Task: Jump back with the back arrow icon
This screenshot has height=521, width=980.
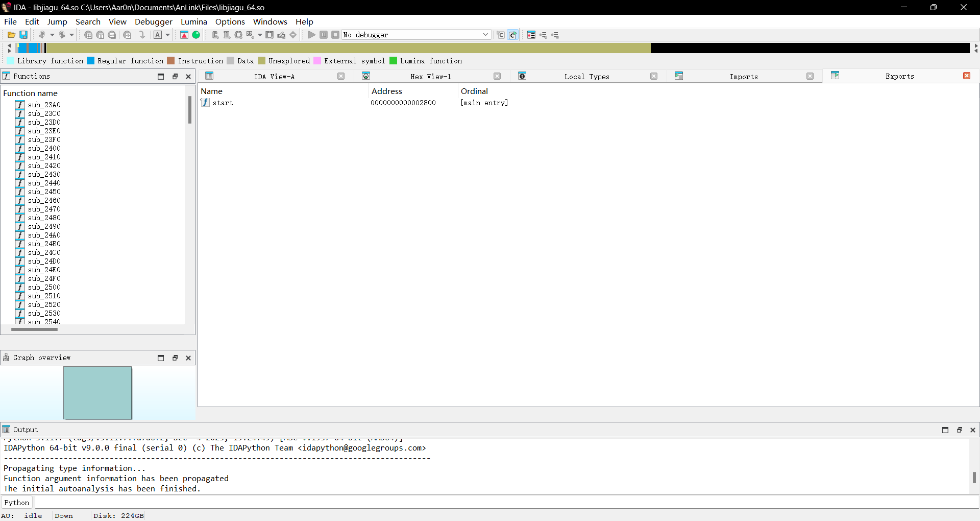Action: click(42, 35)
